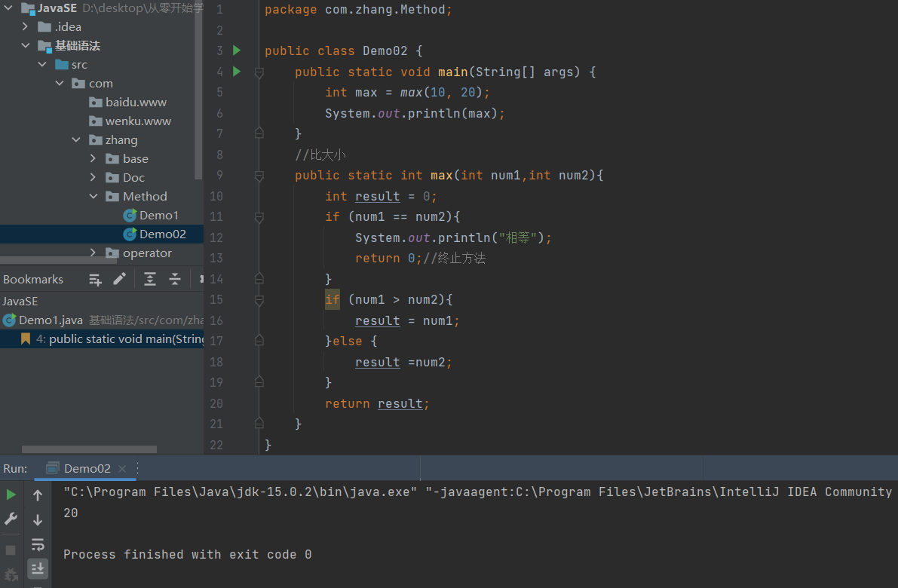
Task: Run main method from line 4 gutter
Action: pos(237,72)
